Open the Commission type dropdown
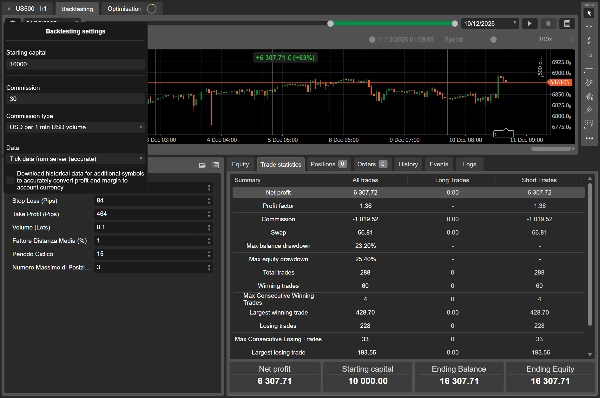This screenshot has height=398, width=600. coord(76,127)
